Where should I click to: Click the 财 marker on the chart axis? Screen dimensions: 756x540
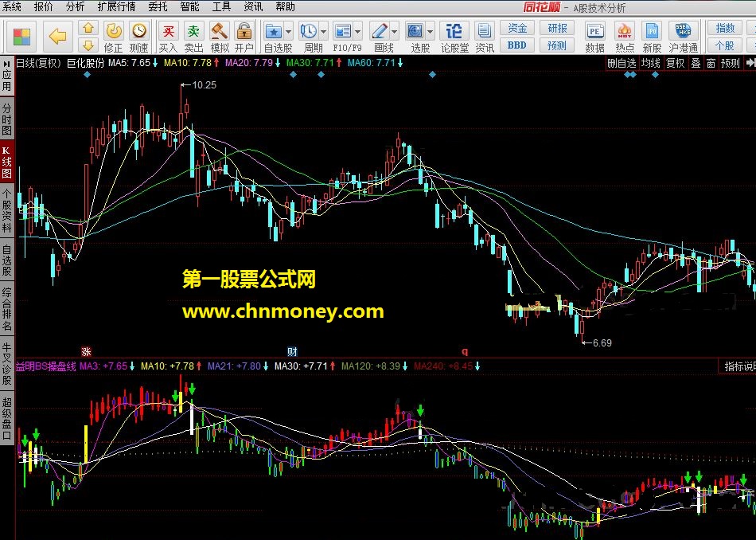tap(292, 351)
